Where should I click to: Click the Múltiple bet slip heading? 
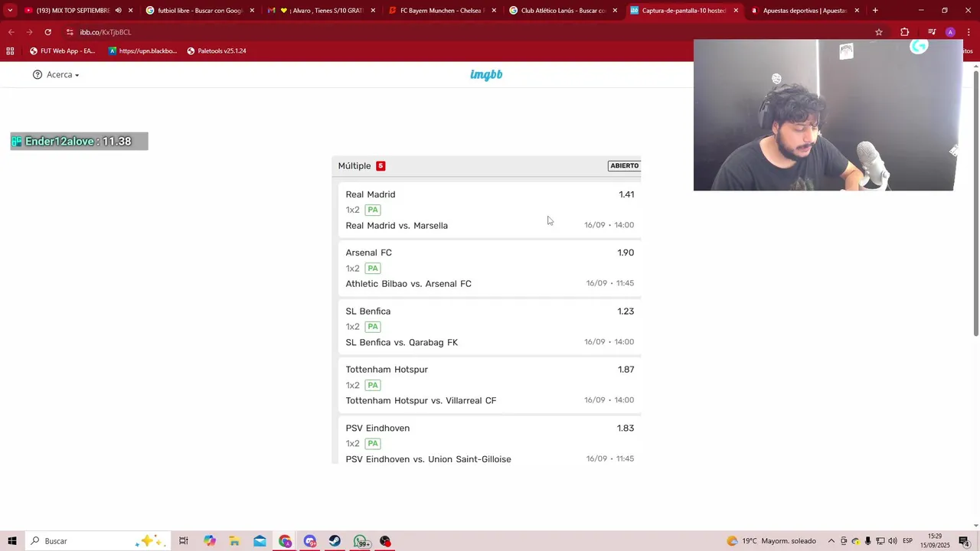(x=354, y=166)
